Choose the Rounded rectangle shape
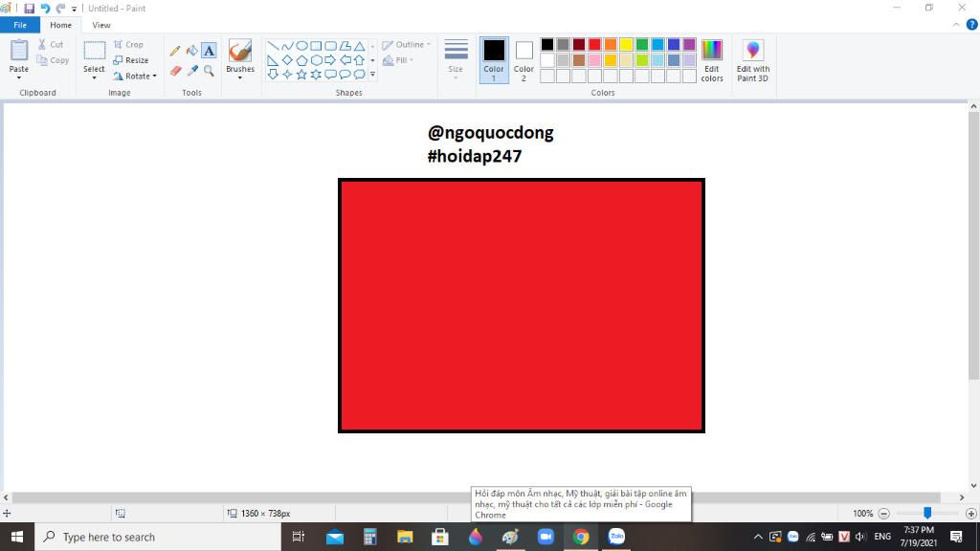 (x=330, y=46)
